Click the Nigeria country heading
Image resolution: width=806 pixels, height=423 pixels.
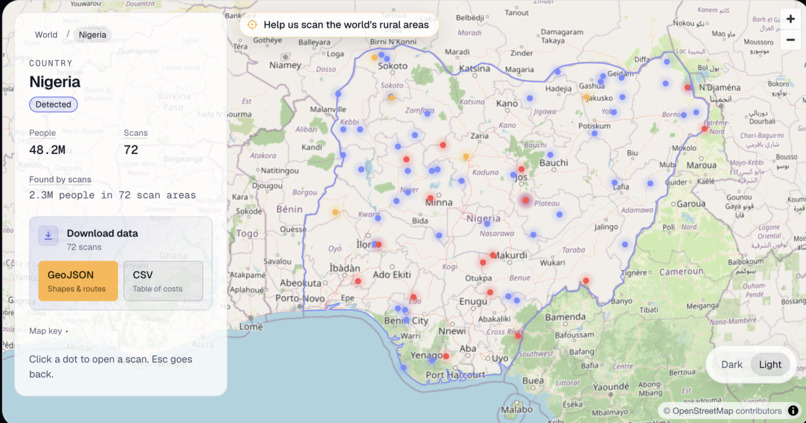pyautogui.click(x=54, y=82)
